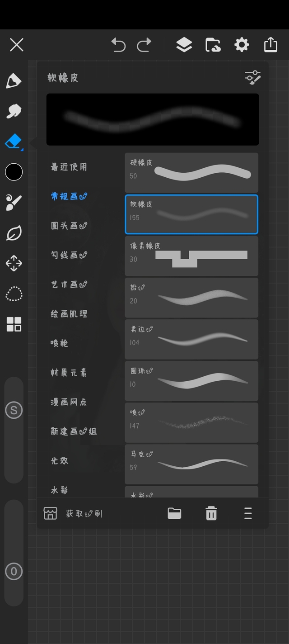Open the settings gear

(242, 45)
